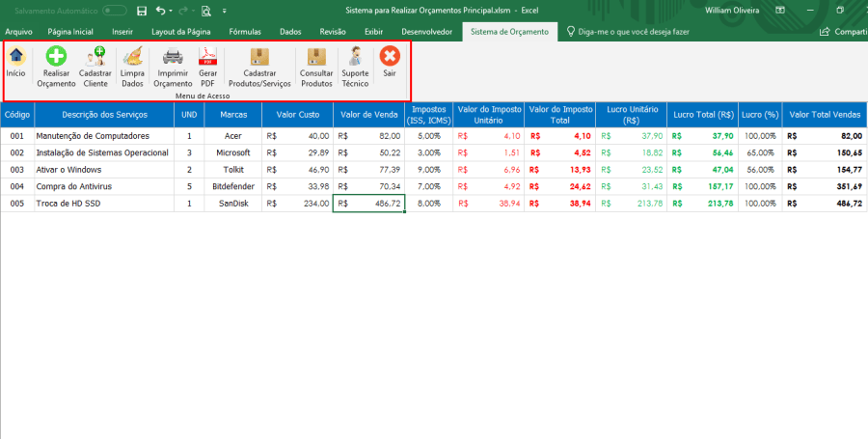Click the Lucro Unitário value 18,82
The height and width of the screenshot is (439, 868).
(632, 152)
